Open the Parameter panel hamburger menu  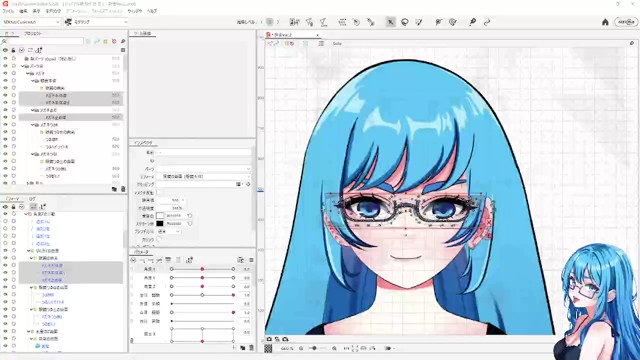pyautogui.click(x=251, y=260)
